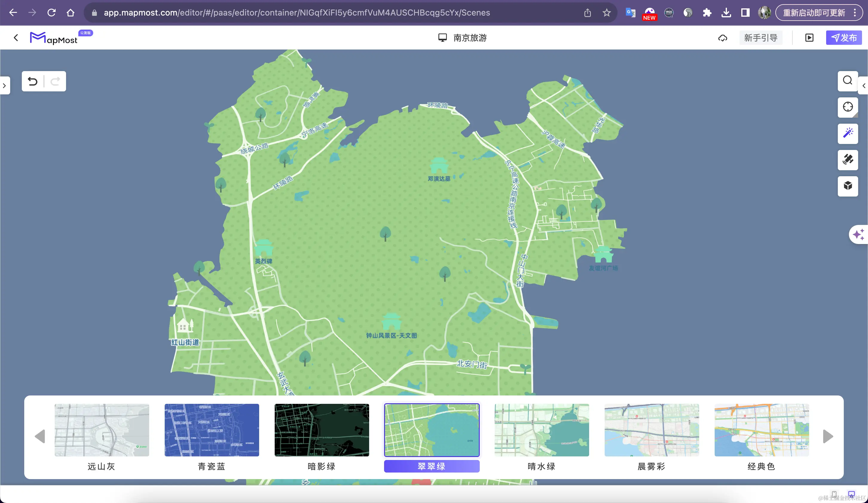868x503 pixels.
Task: Click the 经典色 label text
Action: (761, 467)
